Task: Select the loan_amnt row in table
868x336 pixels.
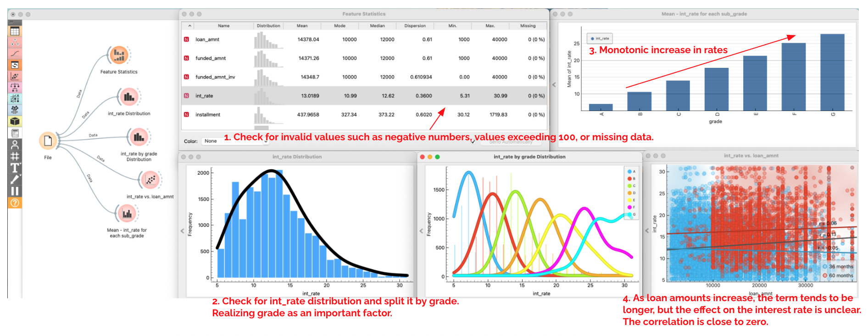Action: click(207, 39)
